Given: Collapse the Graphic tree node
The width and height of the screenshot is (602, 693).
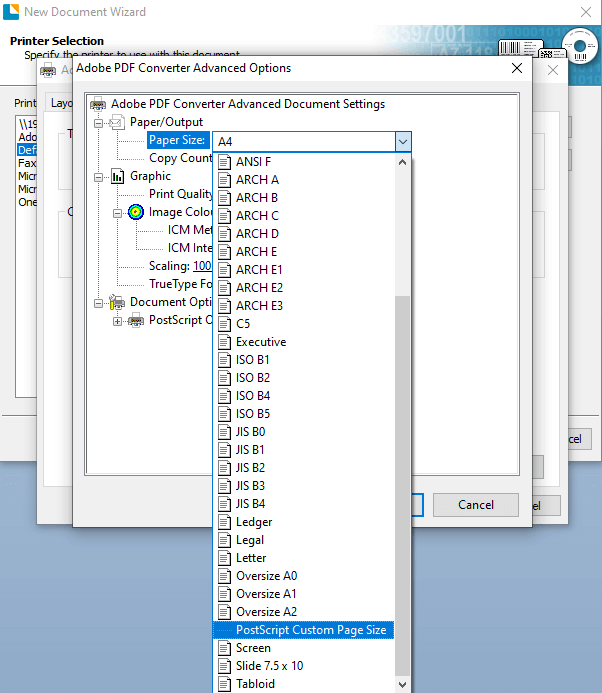Looking at the screenshot, I should 99,177.
